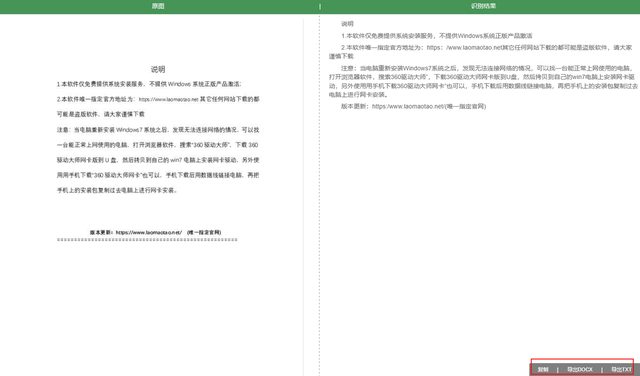Click the 说明 line in recognition result
This screenshot has width=640, height=376.
point(347,24)
